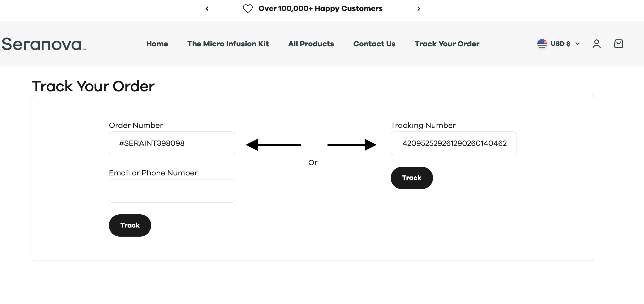Click the Email or Phone Number field
The height and width of the screenshot is (304, 644).
(172, 191)
